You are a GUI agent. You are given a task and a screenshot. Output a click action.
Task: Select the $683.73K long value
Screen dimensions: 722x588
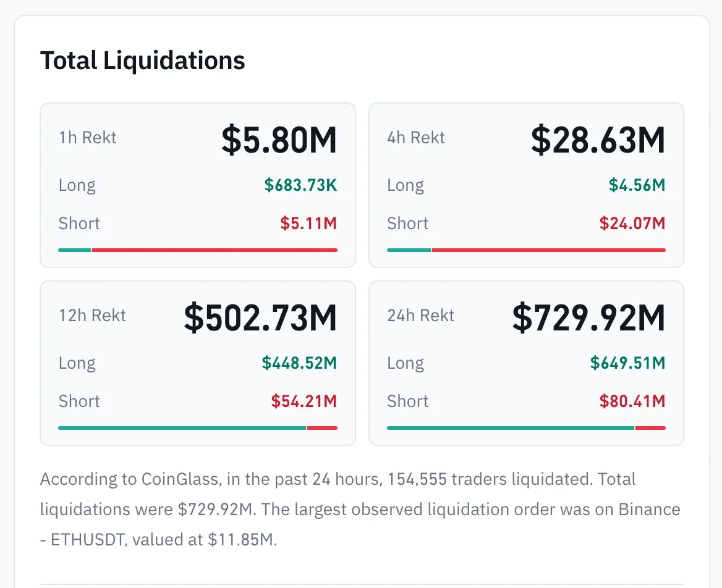300,185
